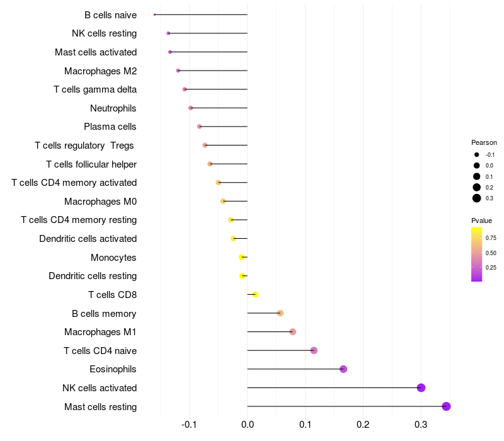Image resolution: width=504 pixels, height=441 pixels.
Task: Click the yellow T cells CD8 dot
Action: tap(255, 294)
